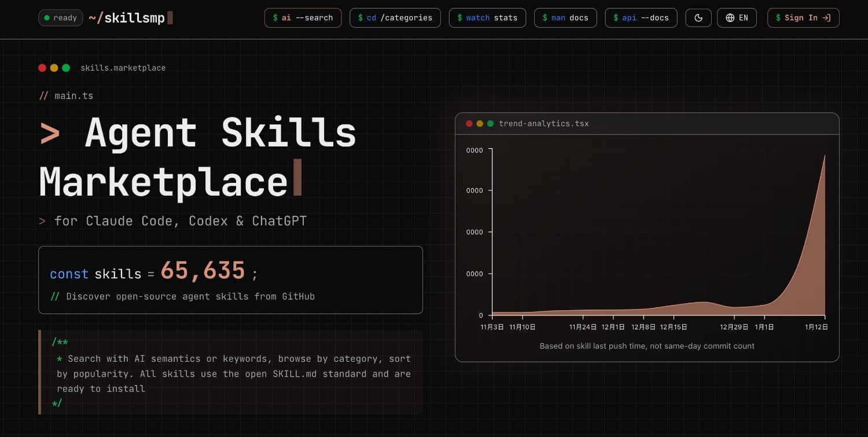This screenshot has height=437, width=868.
Task: Open the man docs link
Action: click(x=565, y=18)
